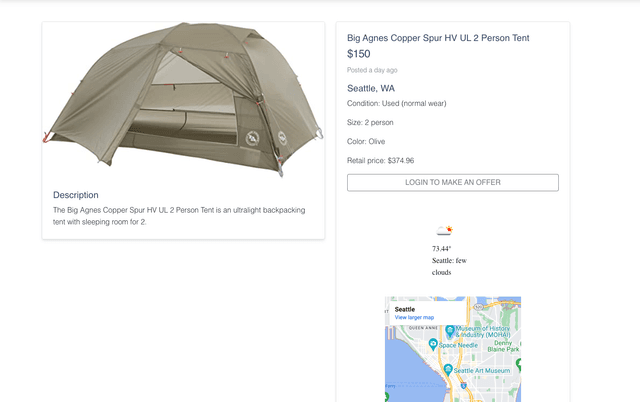Click the Retail price $374.96 text

(380, 160)
